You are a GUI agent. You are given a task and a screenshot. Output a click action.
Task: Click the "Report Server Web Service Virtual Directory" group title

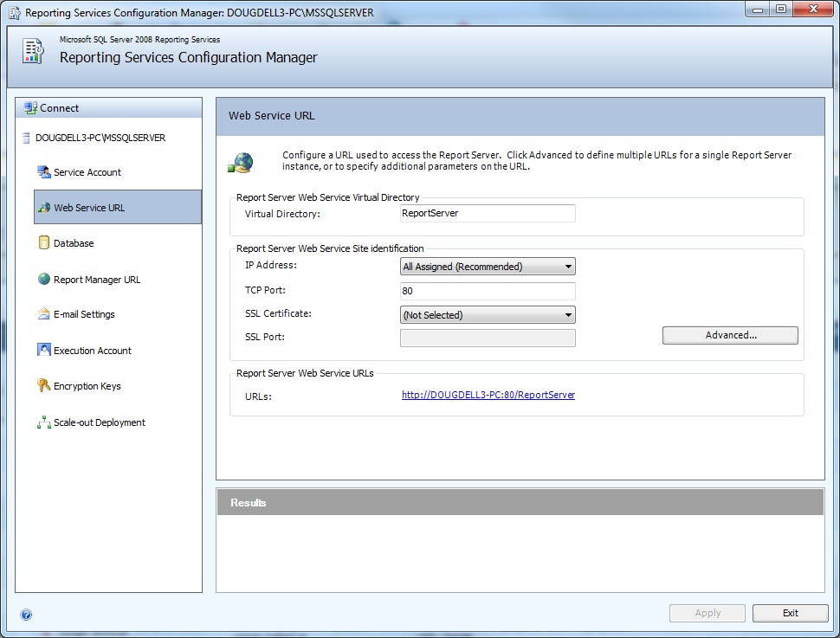[x=328, y=197]
